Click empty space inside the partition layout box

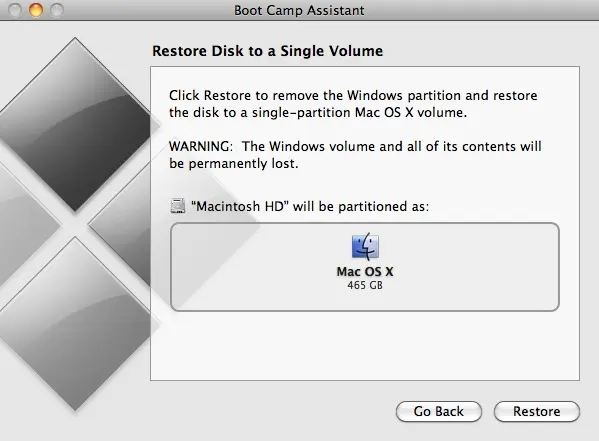(x=470, y=268)
